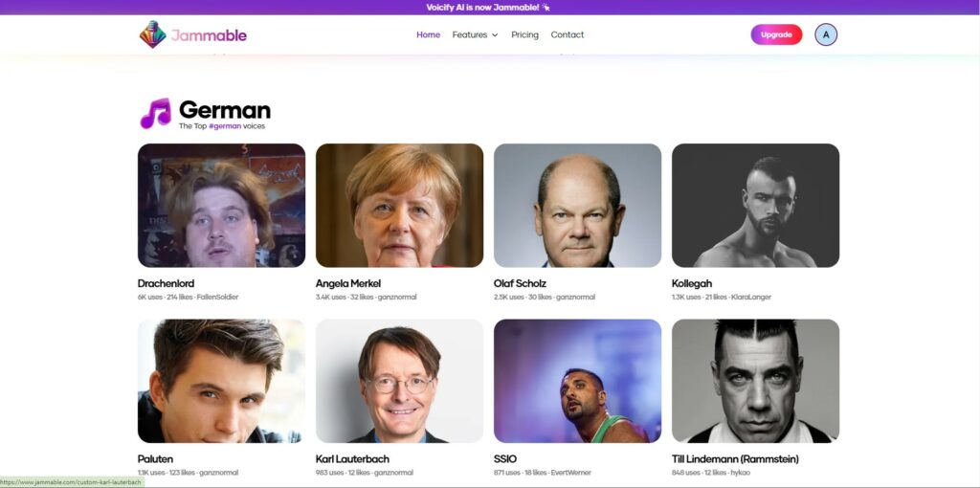Open the Drachenlord voice thumbnail
The height and width of the screenshot is (488, 980).
pos(221,206)
